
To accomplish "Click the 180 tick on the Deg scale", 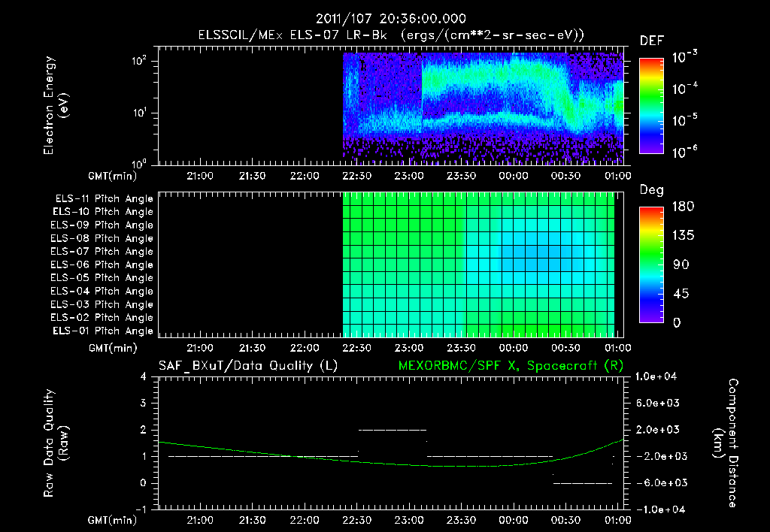I will pyautogui.click(x=683, y=207).
